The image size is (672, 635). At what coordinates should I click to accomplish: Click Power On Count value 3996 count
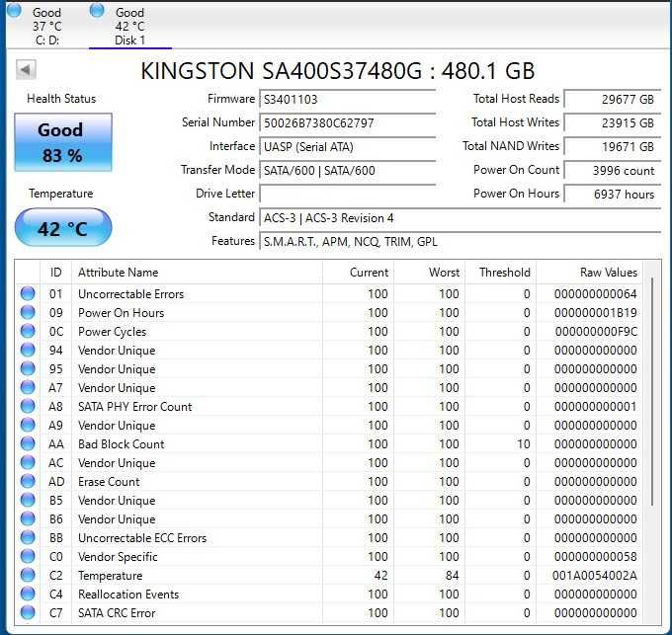[613, 171]
